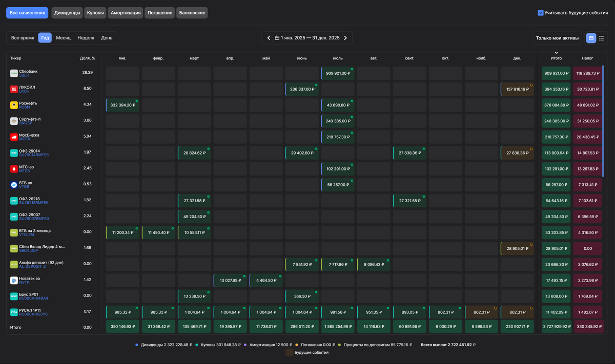Click the Rosneft ticker logo
Image resolution: width=615 pixels, height=364 pixels.
coord(14,105)
